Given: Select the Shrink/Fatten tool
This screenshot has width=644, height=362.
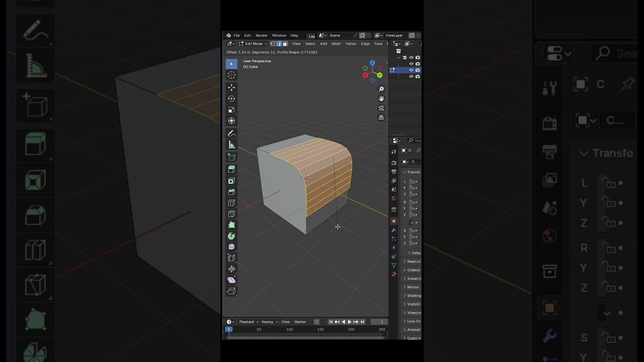Looking at the screenshot, I should tap(231, 269).
